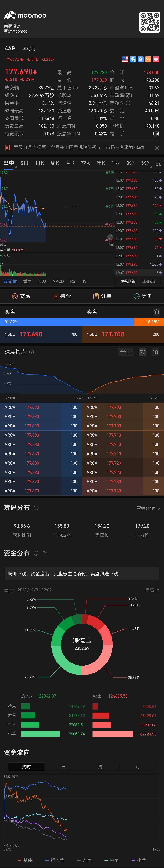Switch to the 日K chart tab
Image resolution: width=164 pixels, height=868 pixels.
coord(40,163)
